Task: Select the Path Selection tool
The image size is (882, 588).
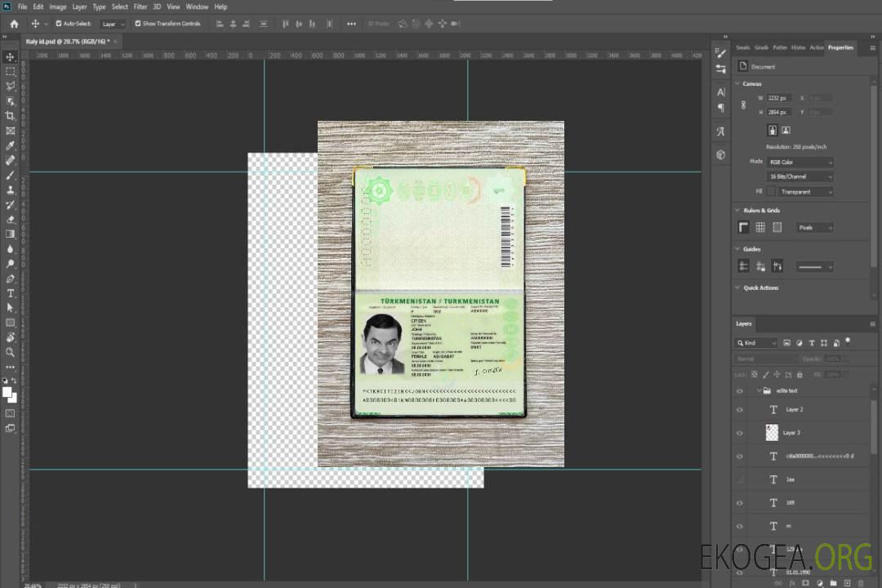Action: pos(10,308)
